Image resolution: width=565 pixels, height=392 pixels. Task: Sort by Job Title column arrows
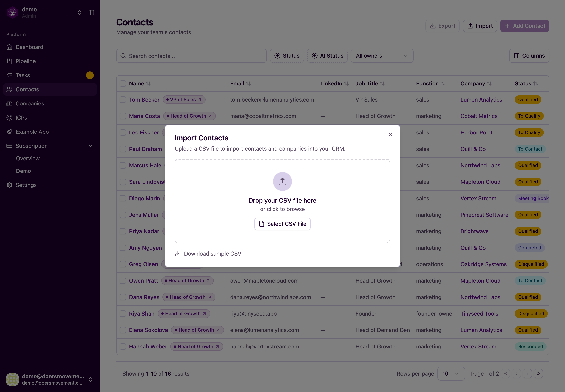382,83
